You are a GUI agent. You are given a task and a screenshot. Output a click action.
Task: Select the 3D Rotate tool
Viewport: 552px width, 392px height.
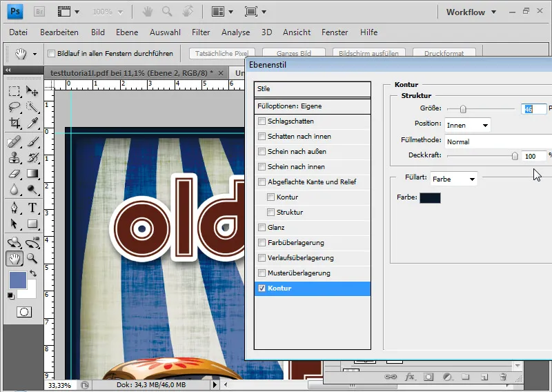[14, 242]
